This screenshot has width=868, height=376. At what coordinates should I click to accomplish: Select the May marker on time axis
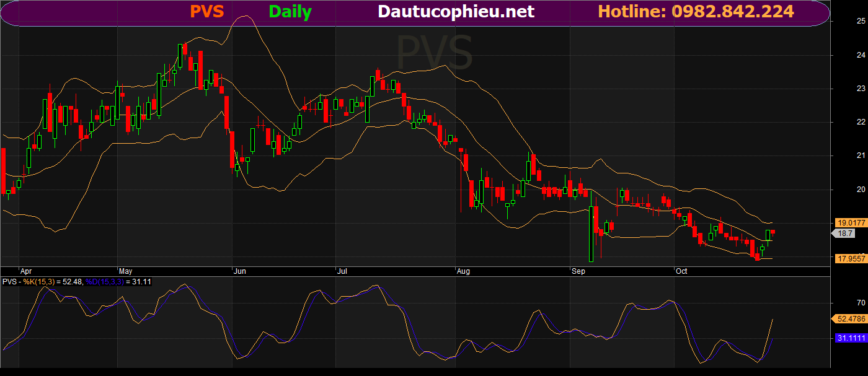(x=125, y=271)
